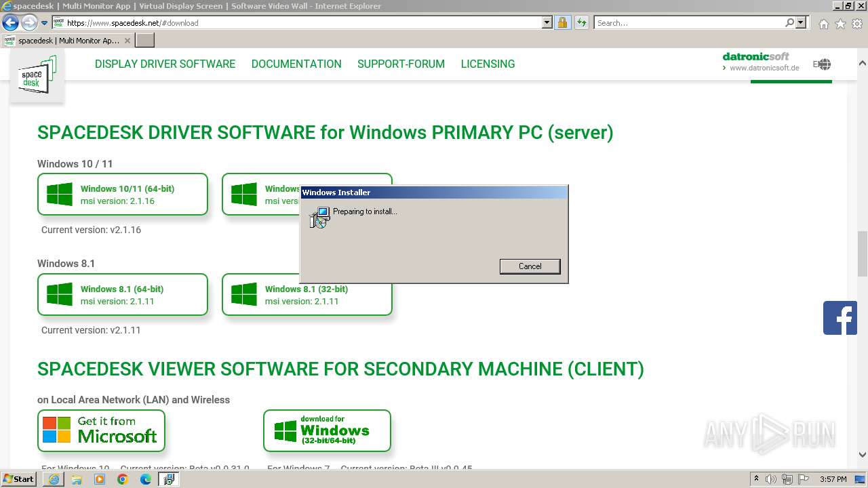
Task: Click Get it from Microsoft badge
Action: (101, 430)
